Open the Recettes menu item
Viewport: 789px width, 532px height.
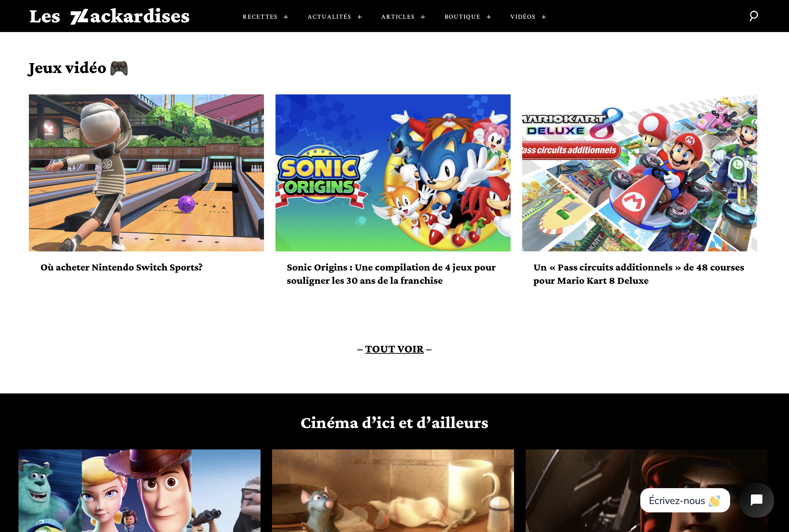coord(260,17)
